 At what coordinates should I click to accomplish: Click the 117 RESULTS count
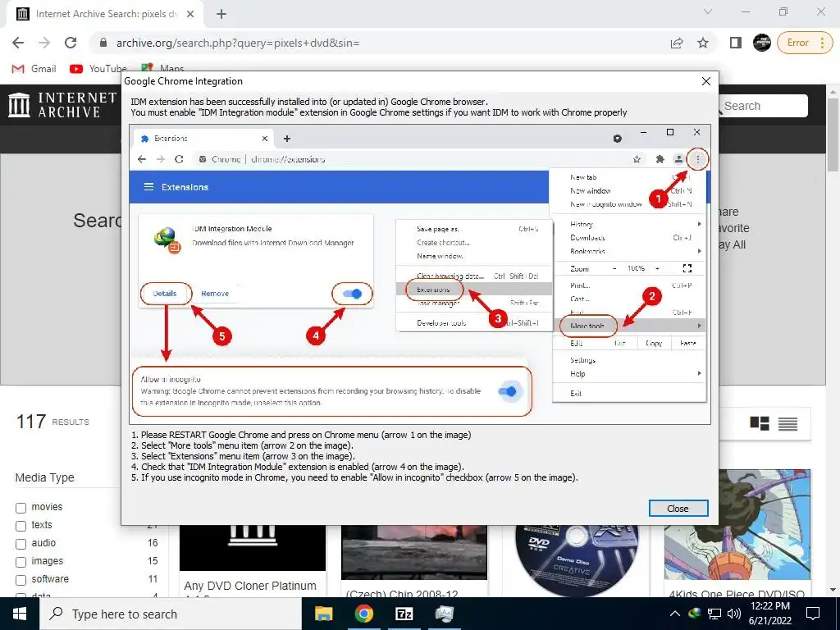coord(52,422)
